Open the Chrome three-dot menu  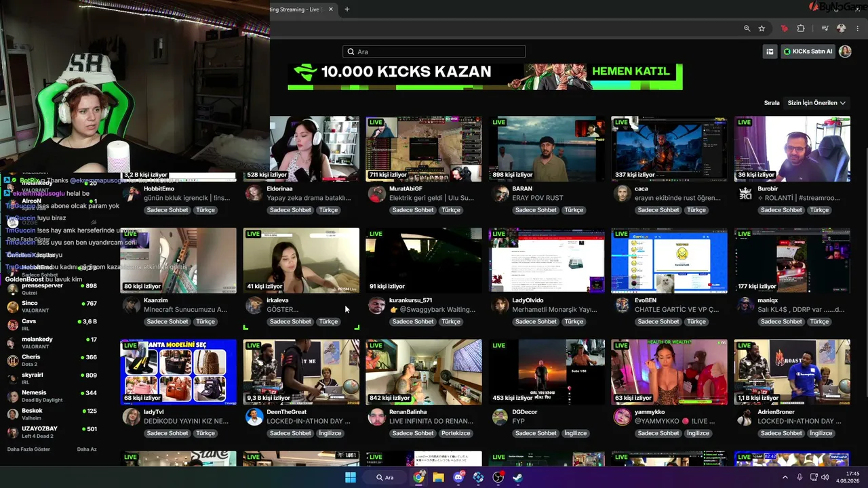pos(857,28)
